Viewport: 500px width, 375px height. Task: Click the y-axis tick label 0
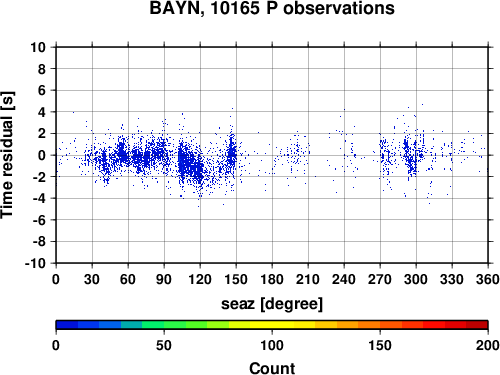tap(42, 155)
